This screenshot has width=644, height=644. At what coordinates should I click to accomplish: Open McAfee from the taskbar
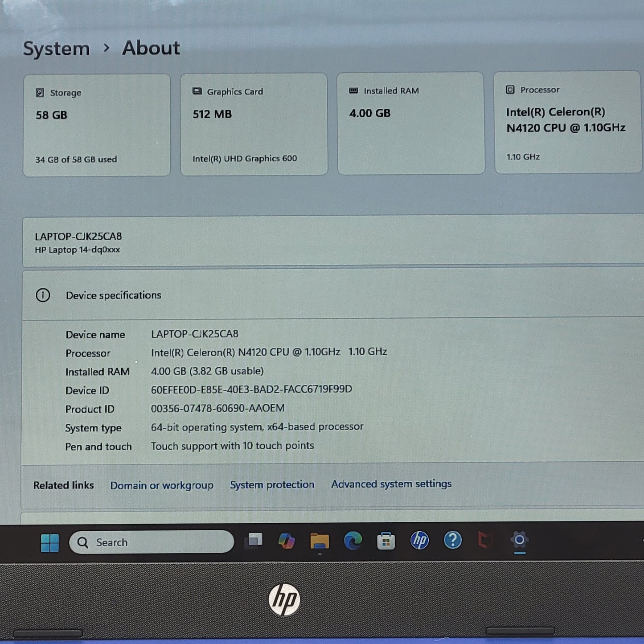485,541
